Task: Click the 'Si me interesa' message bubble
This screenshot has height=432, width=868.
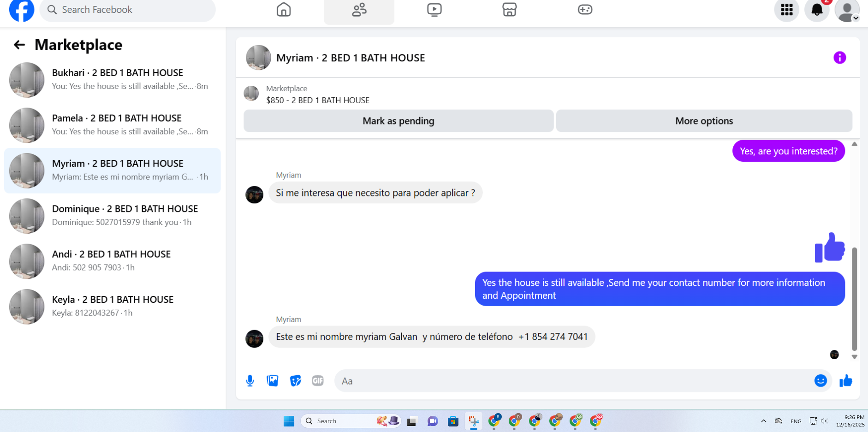Action: coord(375,193)
